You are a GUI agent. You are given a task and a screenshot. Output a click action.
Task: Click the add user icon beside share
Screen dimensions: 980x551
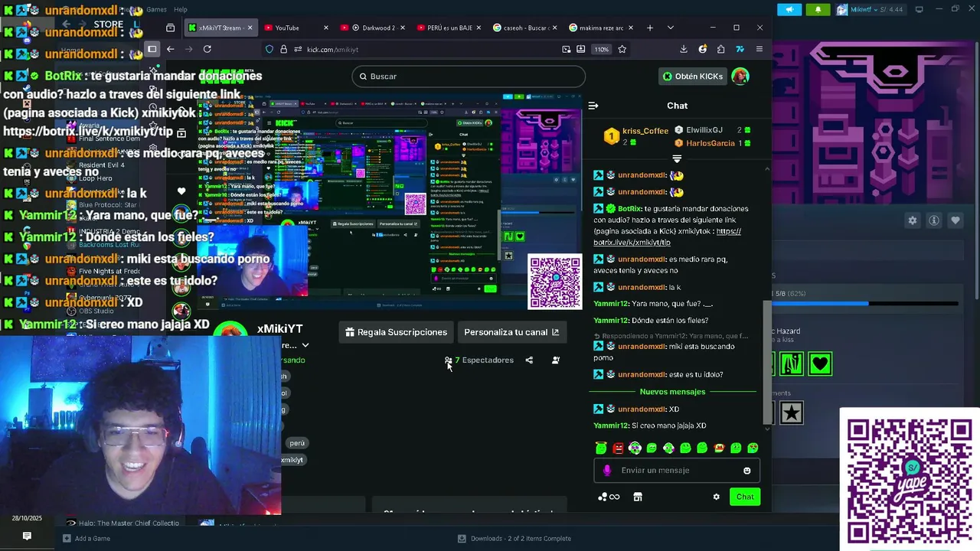pos(556,360)
